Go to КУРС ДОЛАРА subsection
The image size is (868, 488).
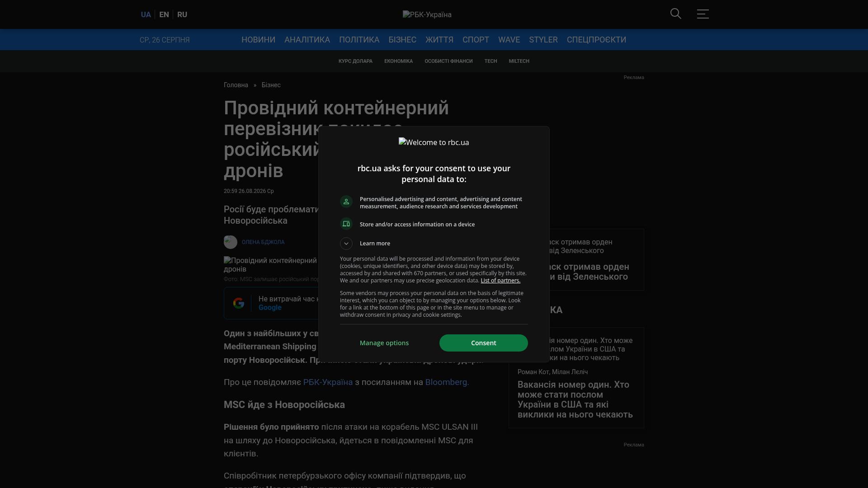pos(355,61)
